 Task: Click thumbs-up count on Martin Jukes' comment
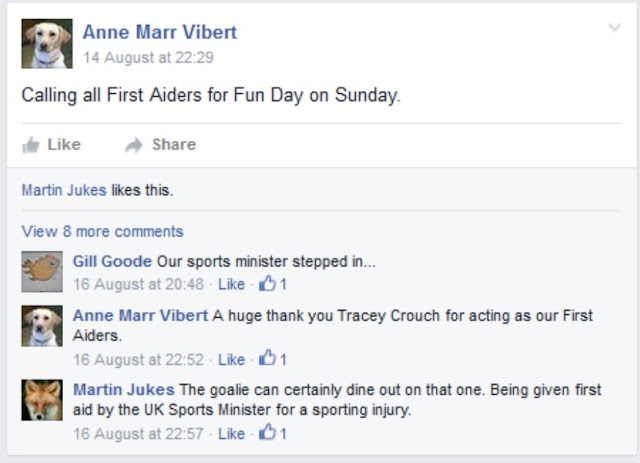click(273, 433)
